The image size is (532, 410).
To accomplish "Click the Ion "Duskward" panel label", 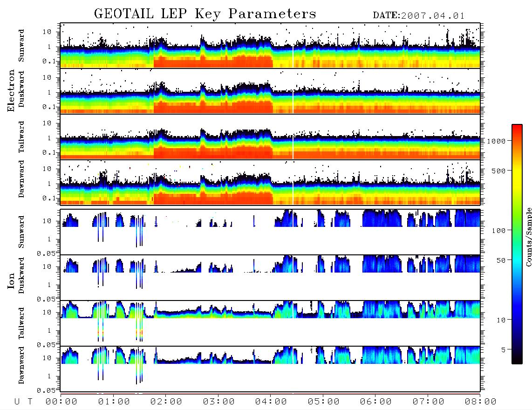I will click(x=21, y=275).
